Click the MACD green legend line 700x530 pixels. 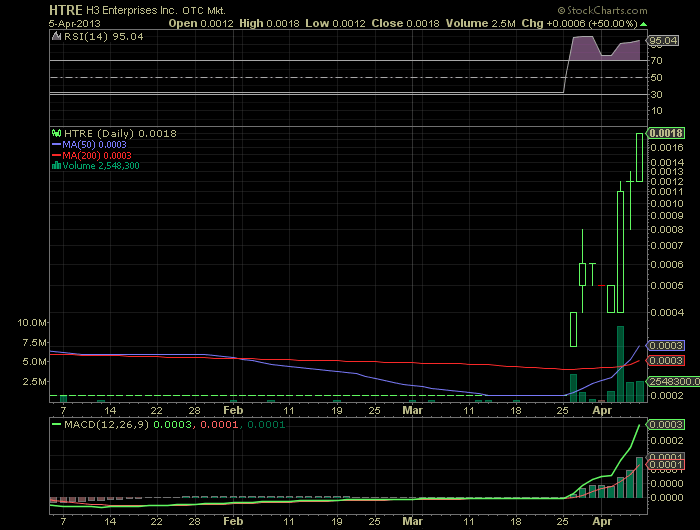pyautogui.click(x=56, y=424)
